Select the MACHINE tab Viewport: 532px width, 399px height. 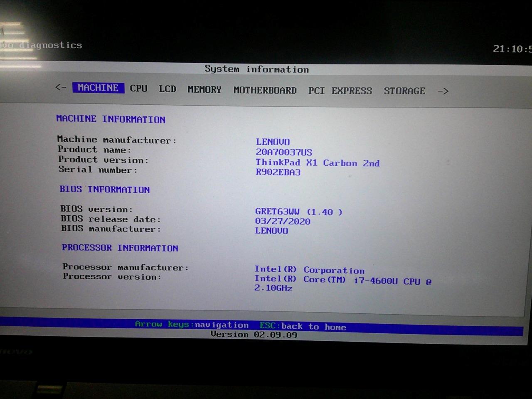tap(98, 88)
